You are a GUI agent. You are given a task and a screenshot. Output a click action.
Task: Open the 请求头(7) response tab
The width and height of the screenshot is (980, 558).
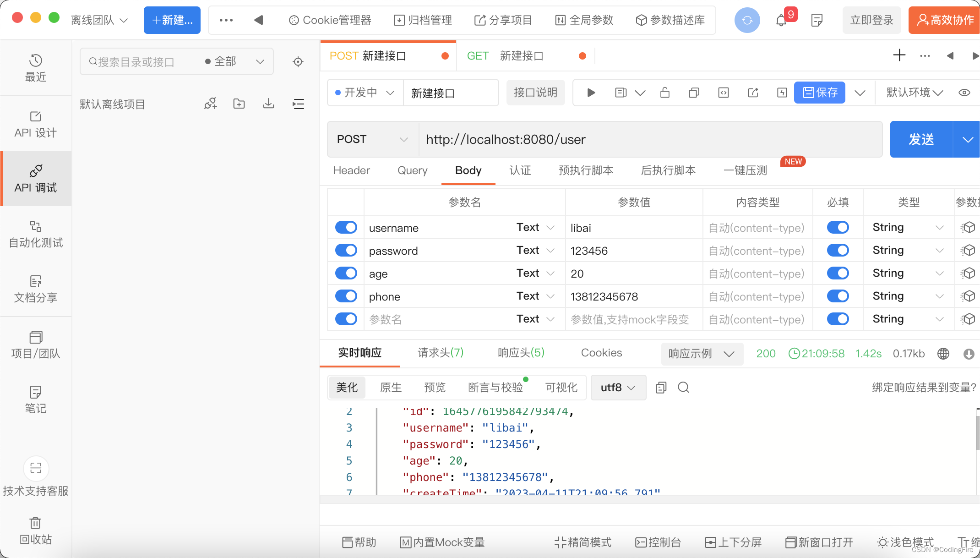click(x=441, y=353)
